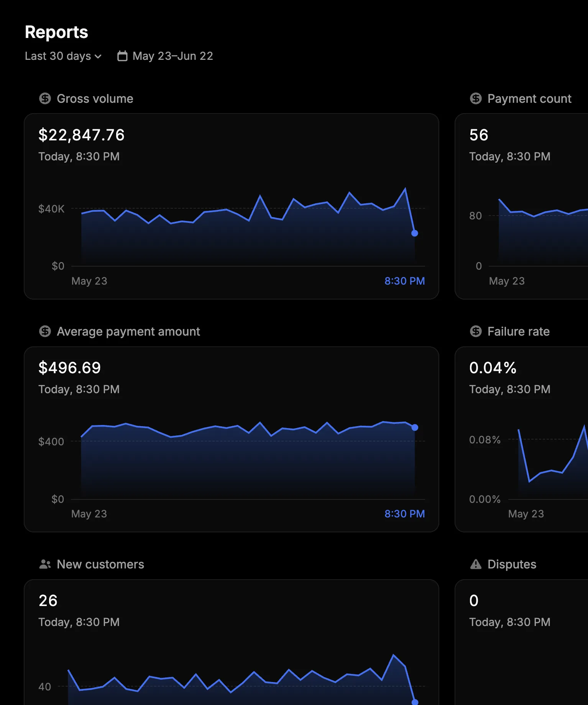Click the Disputes warning triangle icon
The image size is (588, 705).
point(476,564)
